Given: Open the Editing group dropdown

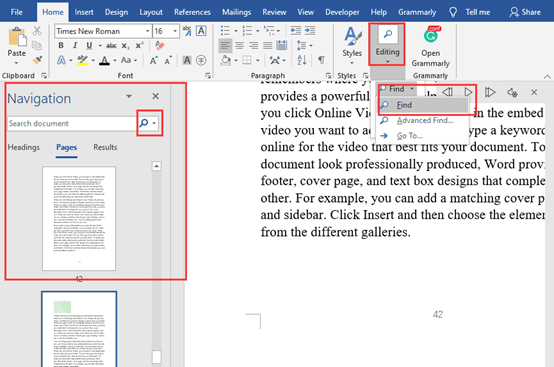Looking at the screenshot, I should point(387,45).
